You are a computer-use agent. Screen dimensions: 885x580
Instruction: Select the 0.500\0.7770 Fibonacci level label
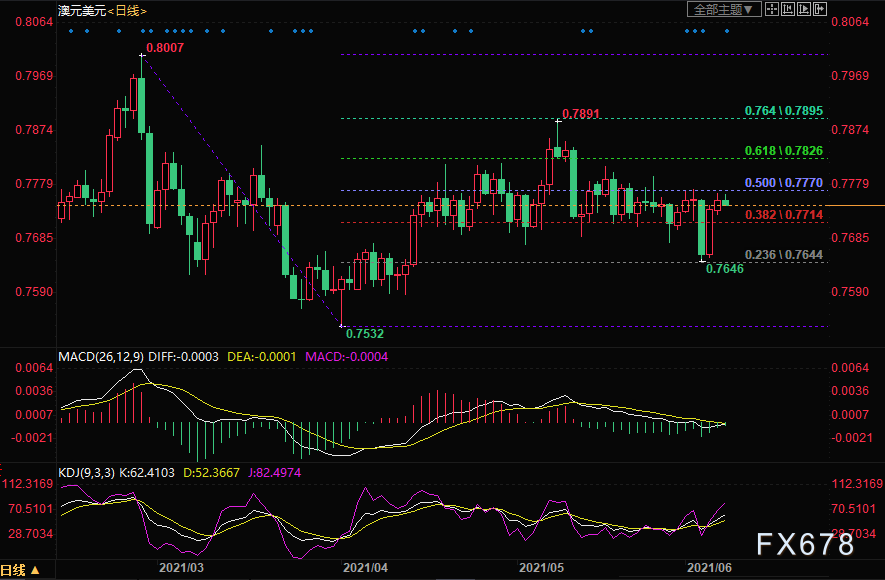pos(784,183)
